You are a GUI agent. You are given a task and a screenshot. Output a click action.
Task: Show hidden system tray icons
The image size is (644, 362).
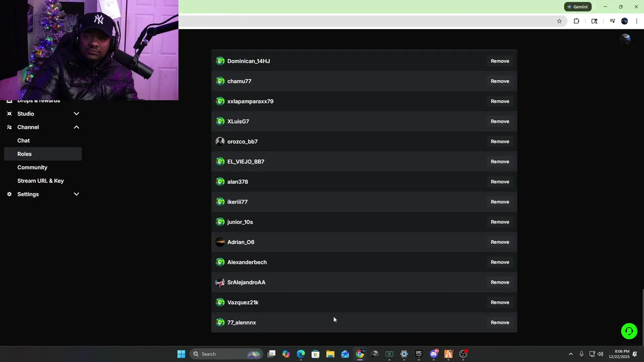[x=571, y=354]
